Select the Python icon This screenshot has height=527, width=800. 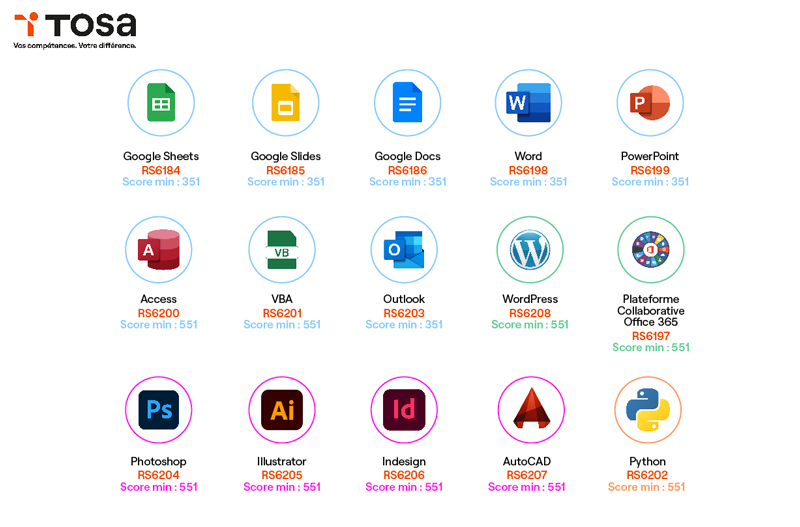[x=648, y=410]
